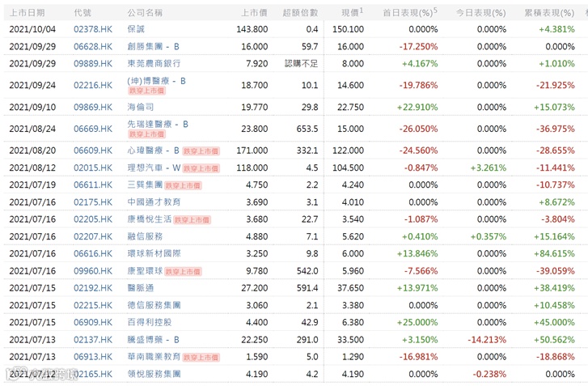
Task: Open stock code 02216.HK link
Action: [x=93, y=85]
